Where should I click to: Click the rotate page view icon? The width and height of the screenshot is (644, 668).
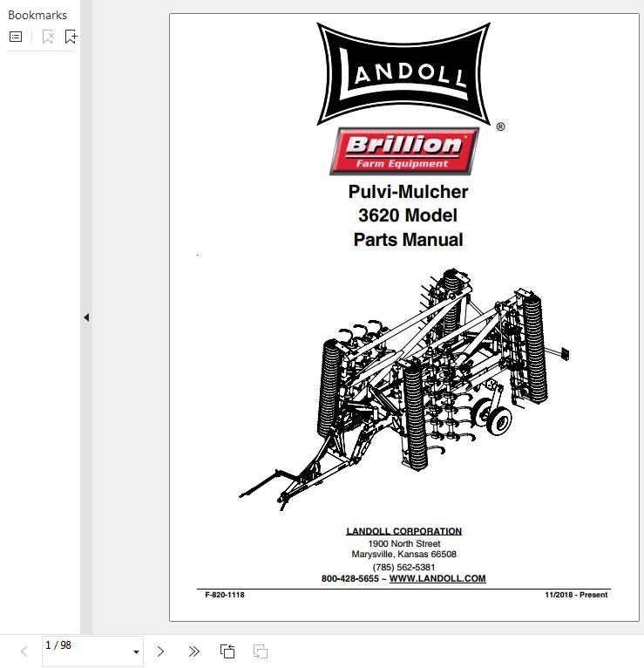tap(227, 651)
